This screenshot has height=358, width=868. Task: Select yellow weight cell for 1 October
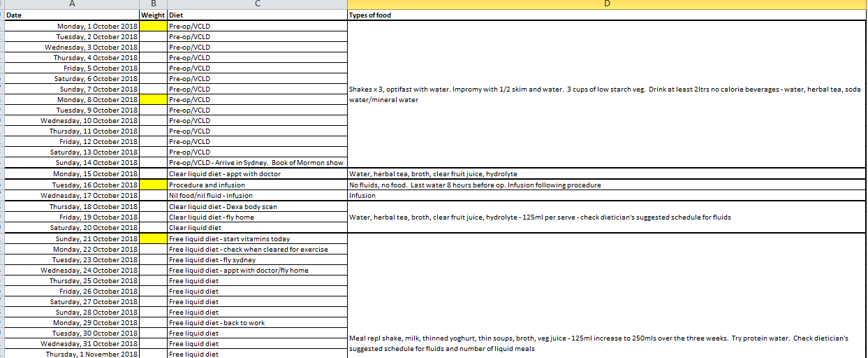click(153, 26)
